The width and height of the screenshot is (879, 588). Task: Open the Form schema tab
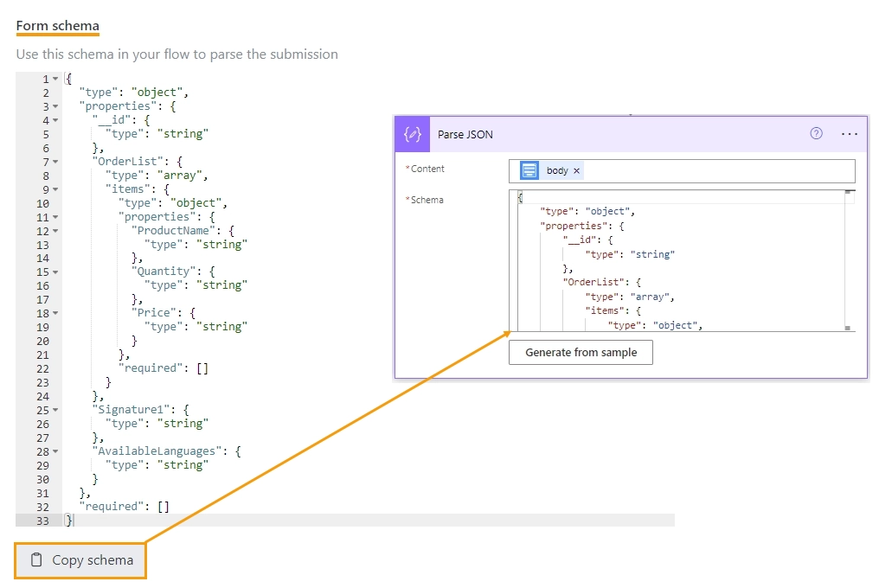57,26
